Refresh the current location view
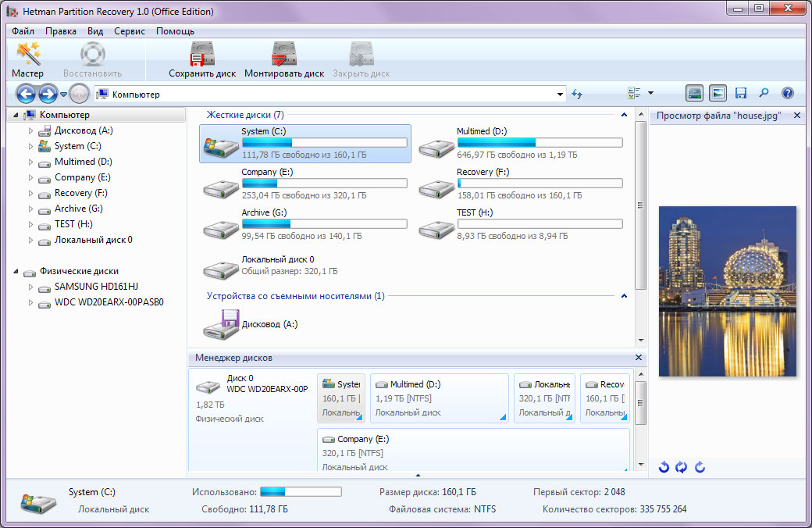This screenshot has width=812, height=528. 577,94
